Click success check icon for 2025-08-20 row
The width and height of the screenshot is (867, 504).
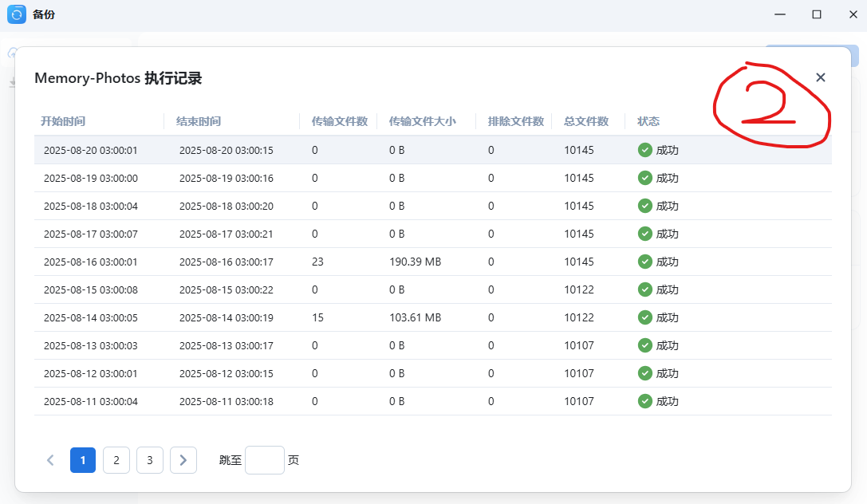click(644, 150)
